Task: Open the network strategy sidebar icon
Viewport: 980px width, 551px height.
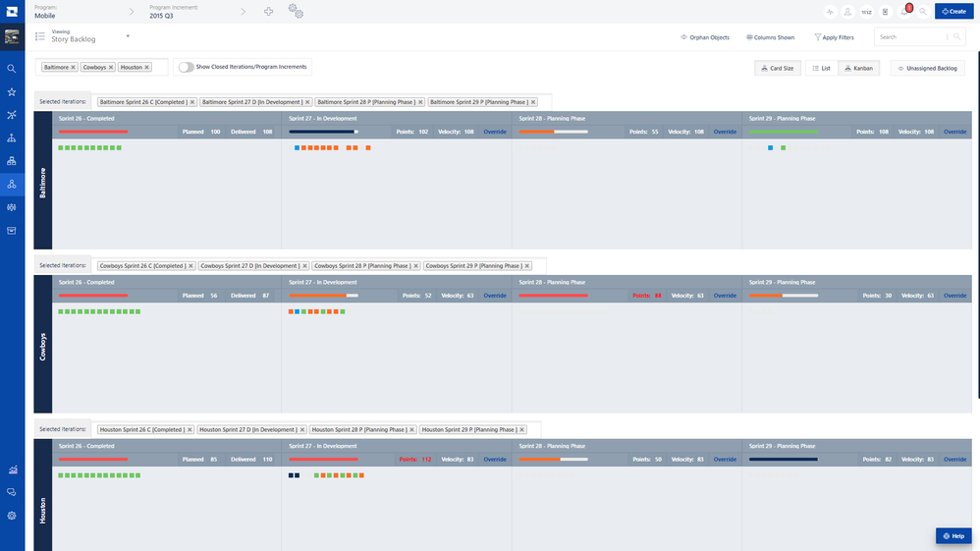Action: (12, 115)
